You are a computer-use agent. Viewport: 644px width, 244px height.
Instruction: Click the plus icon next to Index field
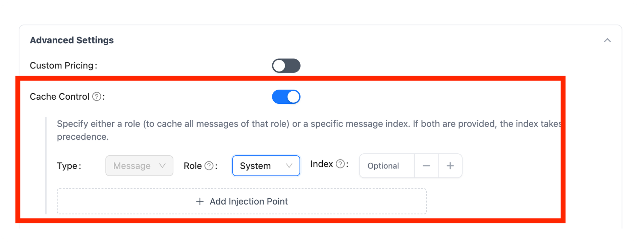[450, 165]
